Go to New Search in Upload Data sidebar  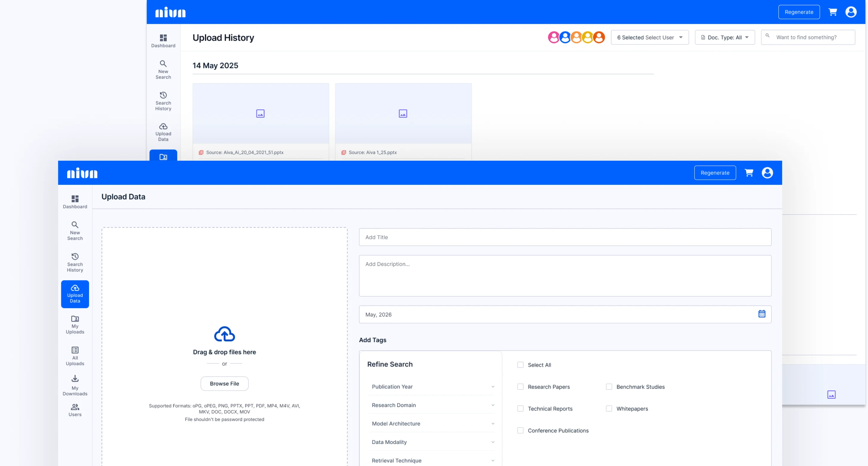(75, 231)
